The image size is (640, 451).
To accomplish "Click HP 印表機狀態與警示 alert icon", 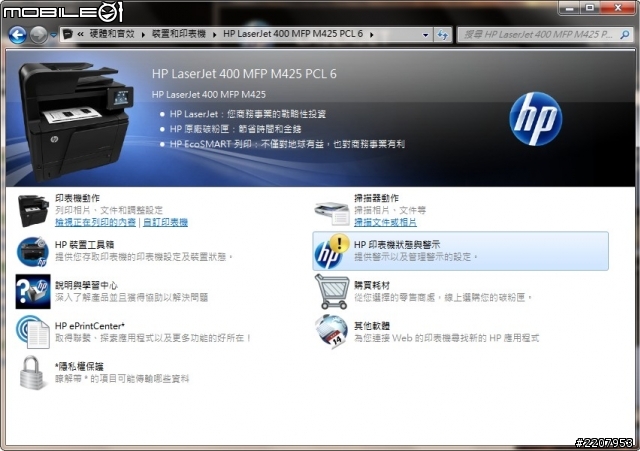I will pos(331,251).
